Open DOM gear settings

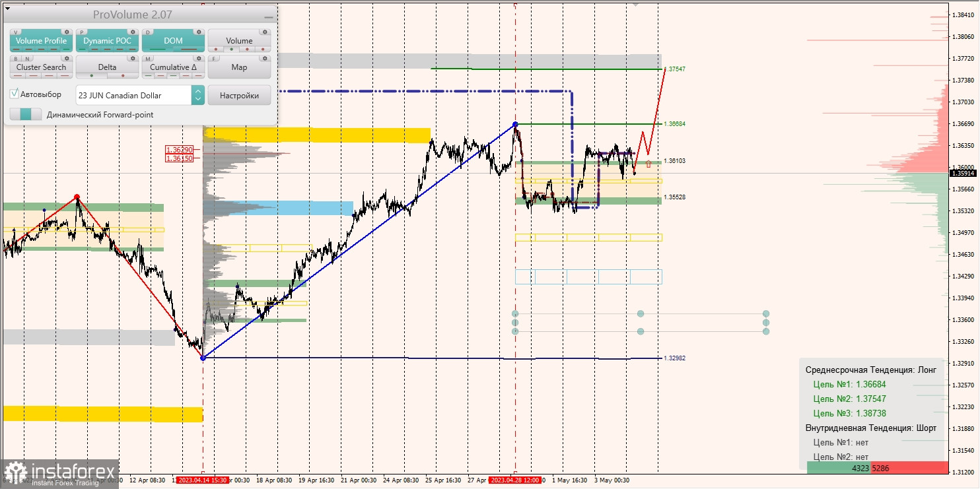tap(198, 32)
